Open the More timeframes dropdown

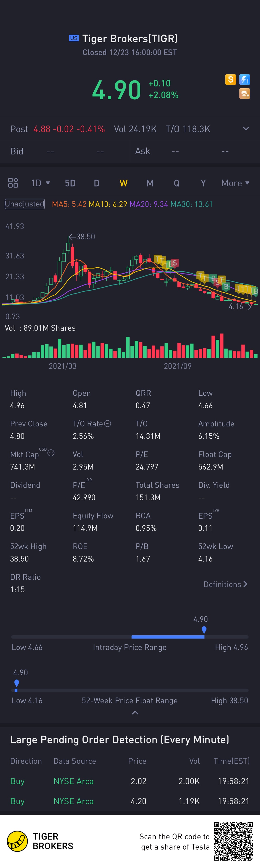click(x=235, y=183)
